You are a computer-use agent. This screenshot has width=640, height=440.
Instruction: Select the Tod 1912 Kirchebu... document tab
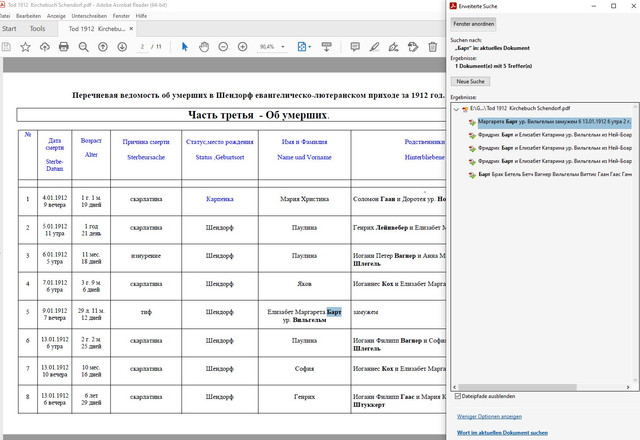pos(97,29)
